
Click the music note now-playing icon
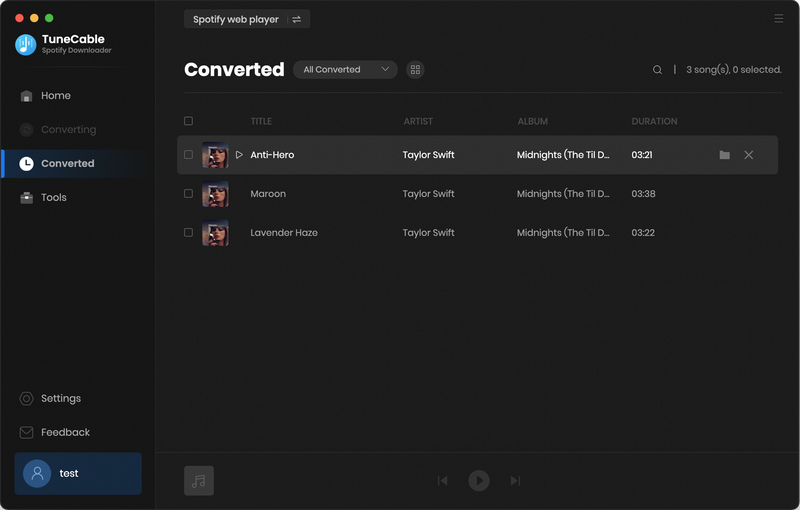coord(199,480)
